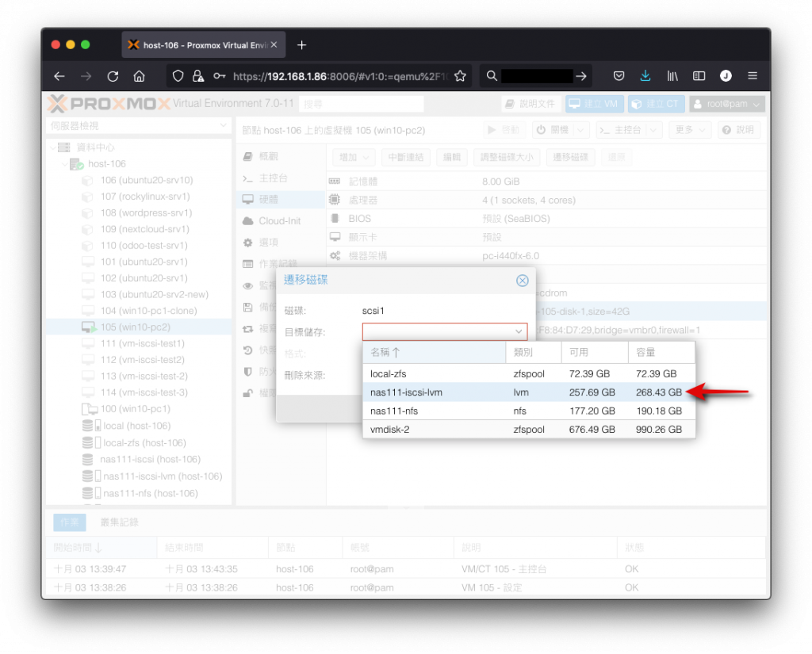Open 說明文件 documentation button

[530, 104]
